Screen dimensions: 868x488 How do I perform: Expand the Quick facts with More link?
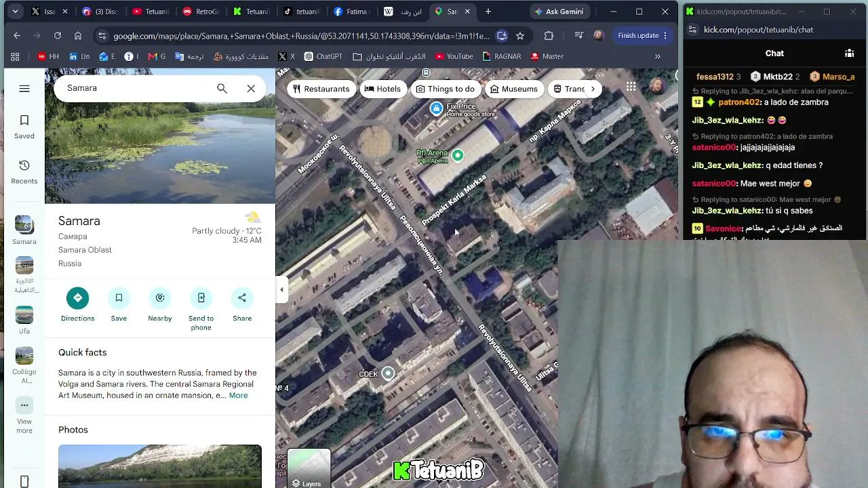pyautogui.click(x=238, y=395)
